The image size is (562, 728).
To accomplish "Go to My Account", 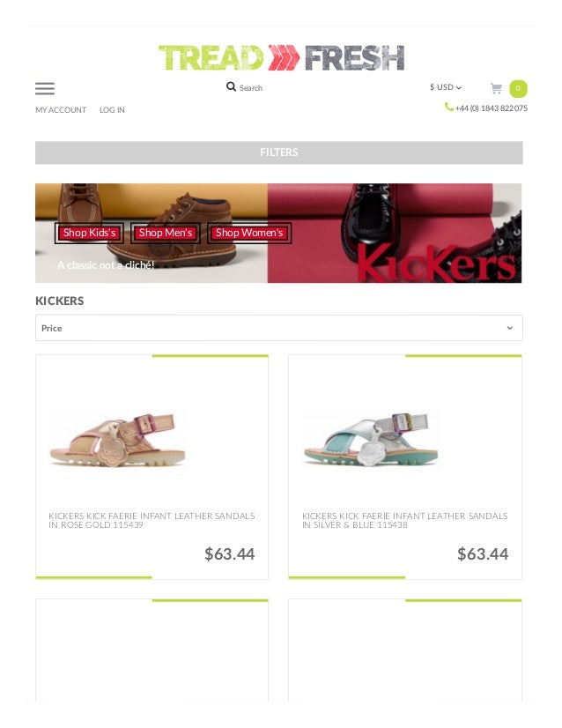I will point(61,110).
